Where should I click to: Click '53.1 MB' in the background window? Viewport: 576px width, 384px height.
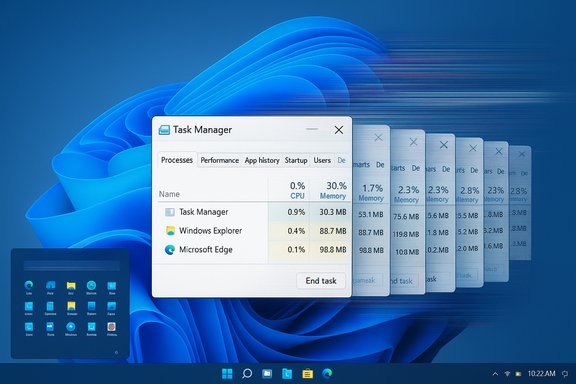coord(371,214)
